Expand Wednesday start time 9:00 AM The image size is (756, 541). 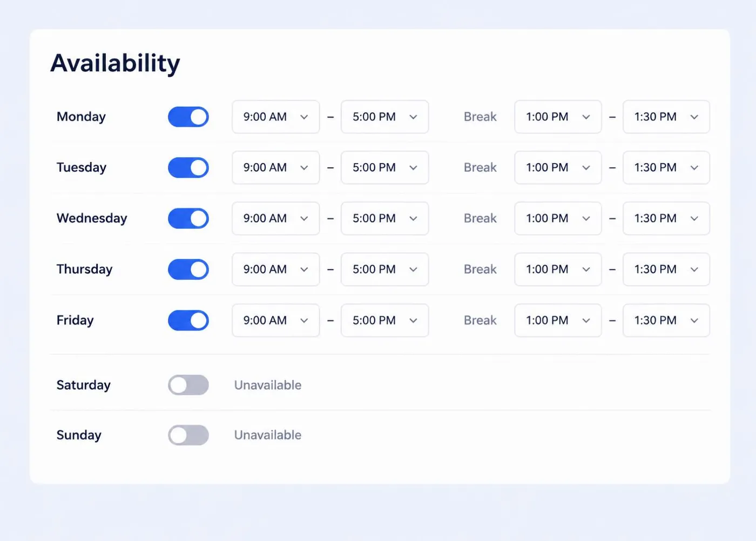coord(276,218)
